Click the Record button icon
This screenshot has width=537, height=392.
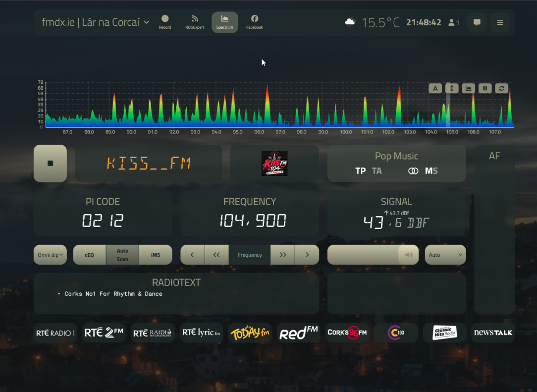point(165,18)
